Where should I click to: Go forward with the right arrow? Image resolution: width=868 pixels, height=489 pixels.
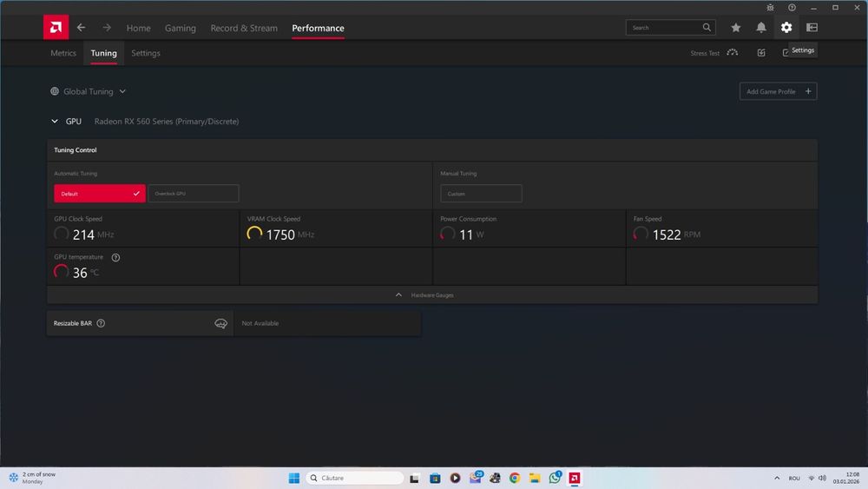(107, 27)
